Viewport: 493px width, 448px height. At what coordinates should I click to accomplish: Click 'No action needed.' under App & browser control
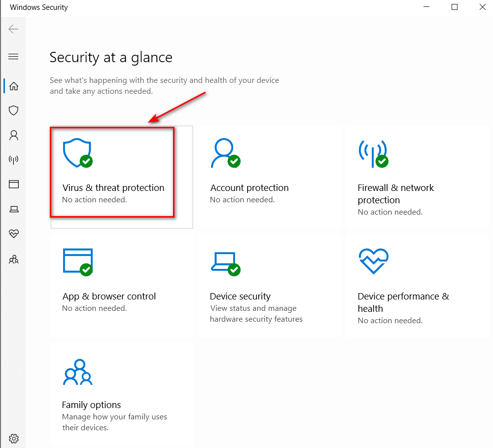tap(94, 308)
